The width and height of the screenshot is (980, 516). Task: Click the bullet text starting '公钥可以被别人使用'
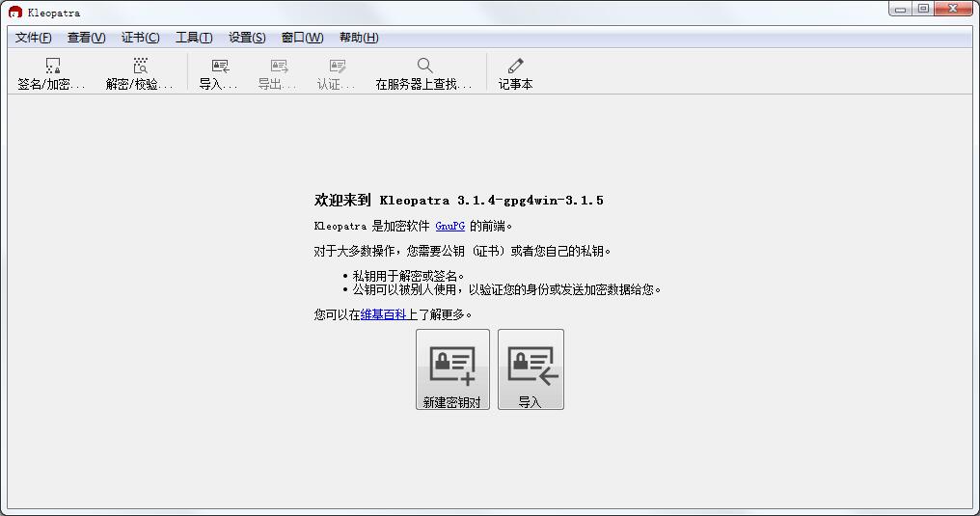506,289
